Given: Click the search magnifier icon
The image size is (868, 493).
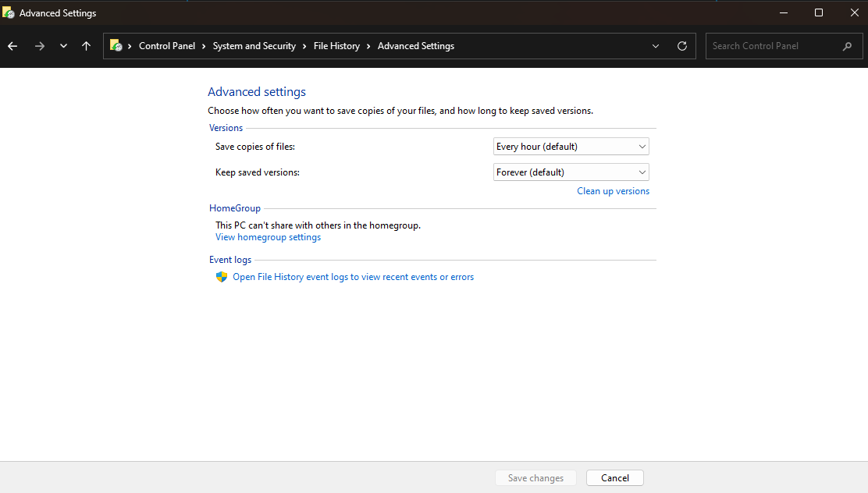Looking at the screenshot, I should tap(847, 47).
